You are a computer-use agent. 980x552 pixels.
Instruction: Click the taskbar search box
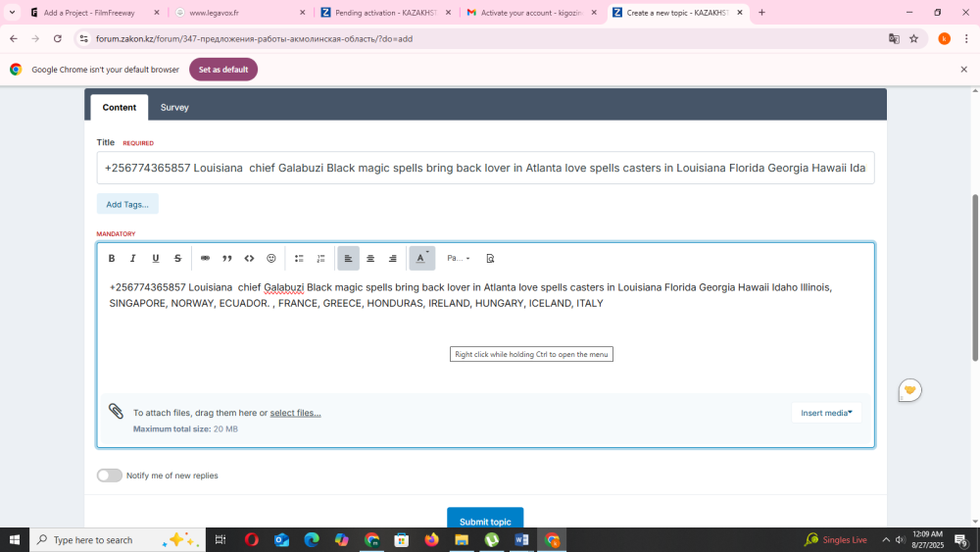coord(118,539)
